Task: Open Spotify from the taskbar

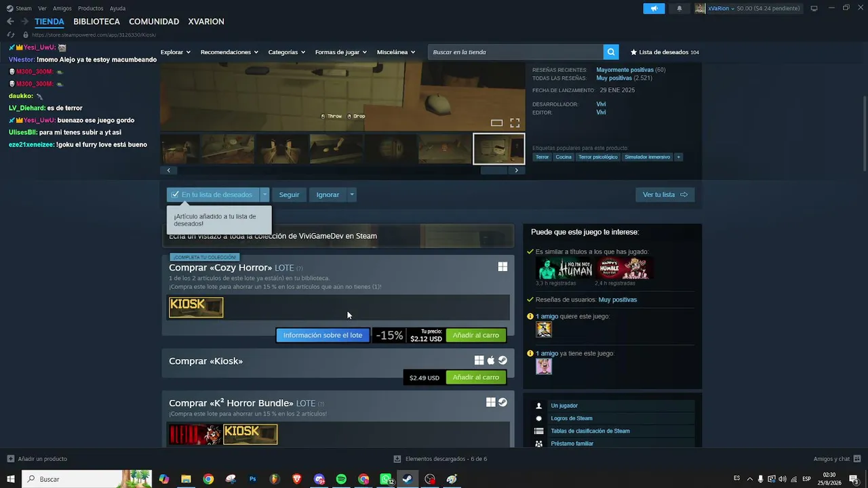Action: (x=341, y=479)
